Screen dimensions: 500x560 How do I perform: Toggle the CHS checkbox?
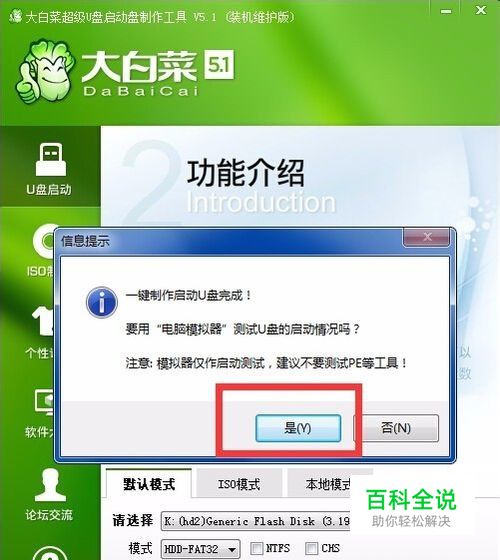(x=311, y=548)
